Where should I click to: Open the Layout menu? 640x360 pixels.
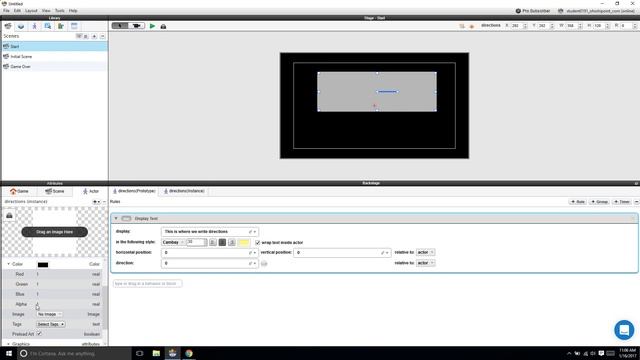(31, 11)
